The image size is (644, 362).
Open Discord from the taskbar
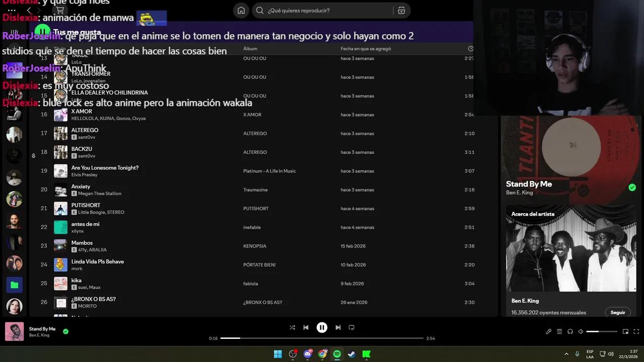pos(307,354)
